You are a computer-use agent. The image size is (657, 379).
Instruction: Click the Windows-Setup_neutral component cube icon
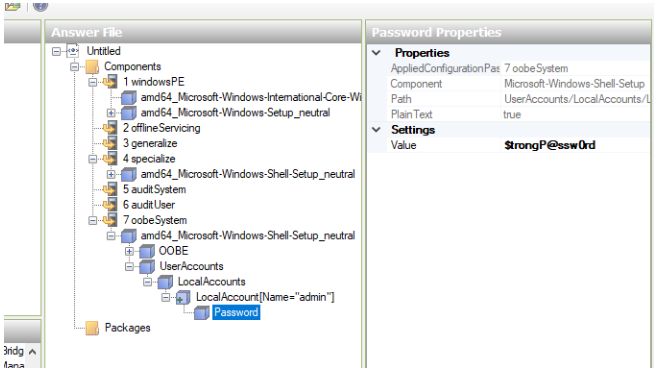(x=129, y=113)
